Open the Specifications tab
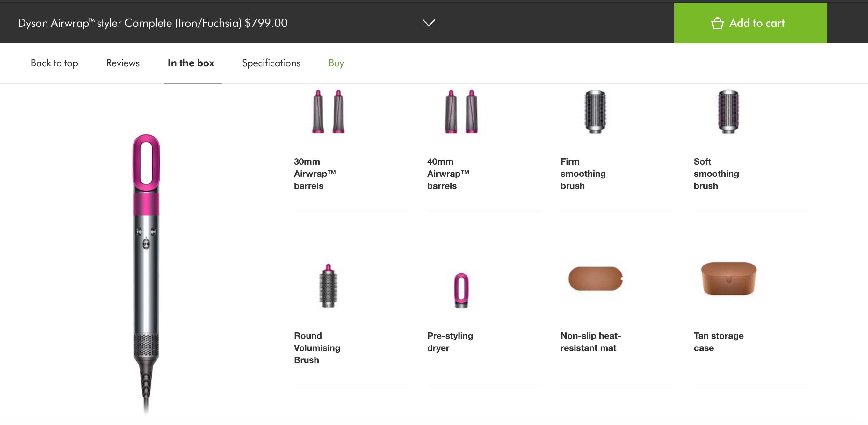The height and width of the screenshot is (425, 868). pos(271,63)
